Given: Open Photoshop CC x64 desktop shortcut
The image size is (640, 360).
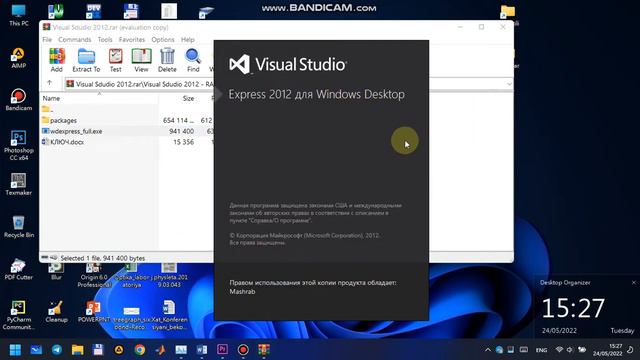Looking at the screenshot, I should 19,145.
